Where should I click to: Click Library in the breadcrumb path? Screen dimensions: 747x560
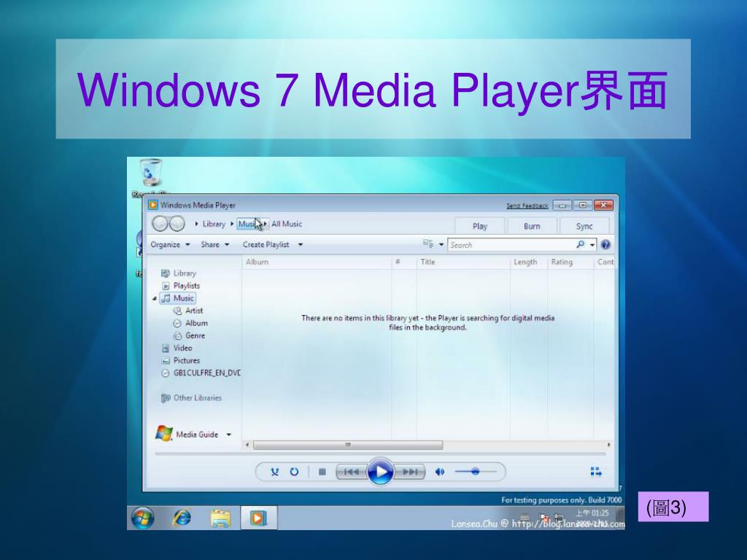coord(214,224)
